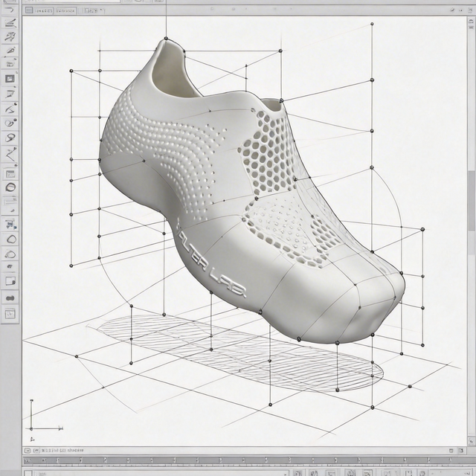476x476 pixels.
Task: Select the polyline tool in left toolbar
Action: (x=10, y=155)
